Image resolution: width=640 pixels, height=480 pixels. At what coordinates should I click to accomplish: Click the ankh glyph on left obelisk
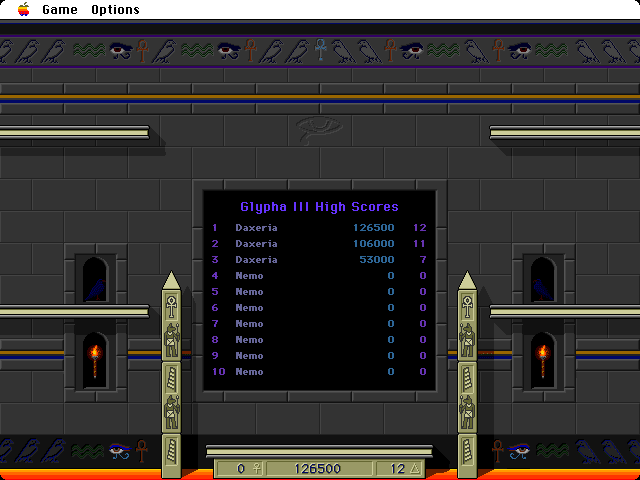pos(171,307)
